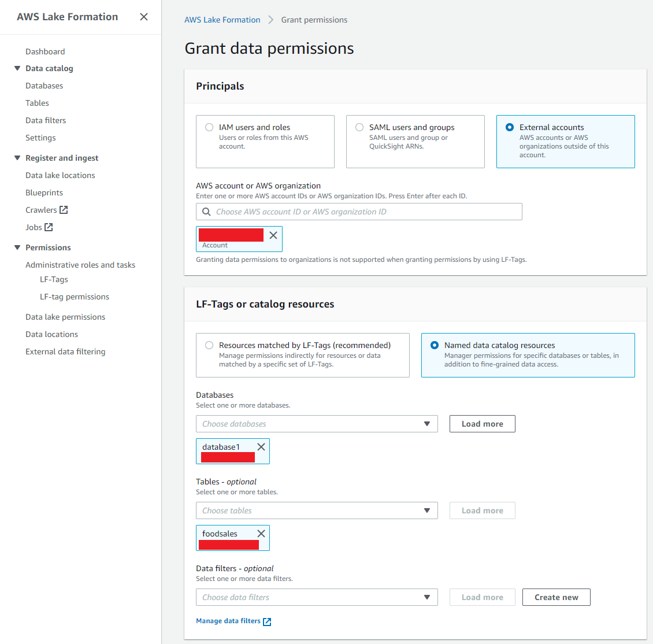Collapse the Data catalog section
This screenshot has width=653, height=644.
17,68
